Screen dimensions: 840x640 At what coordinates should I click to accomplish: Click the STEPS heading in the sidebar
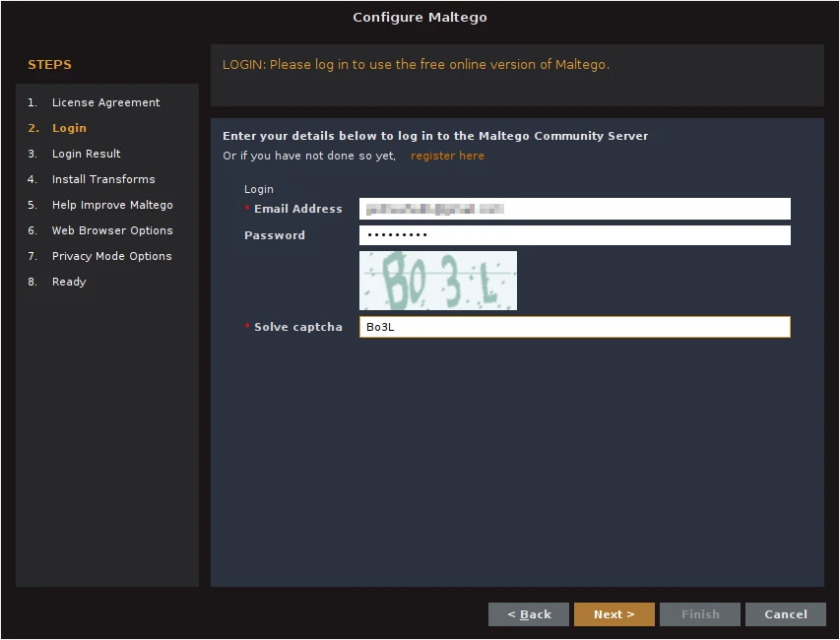pos(49,65)
